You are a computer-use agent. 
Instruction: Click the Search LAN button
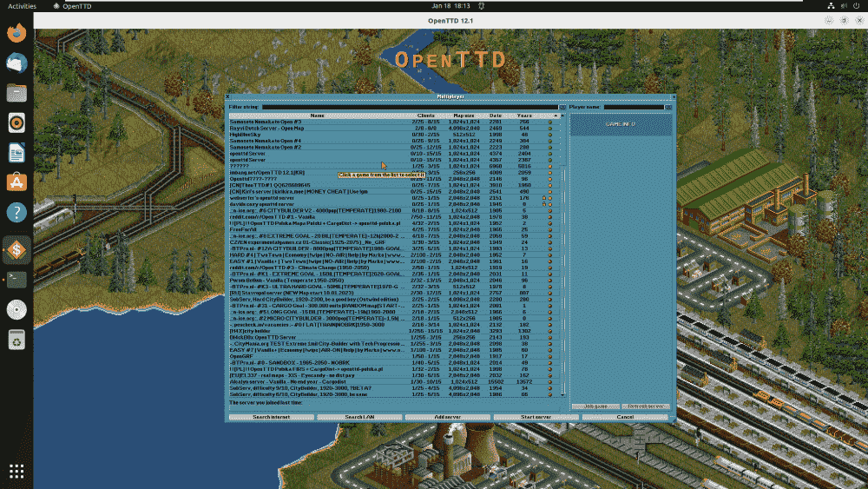click(x=360, y=417)
